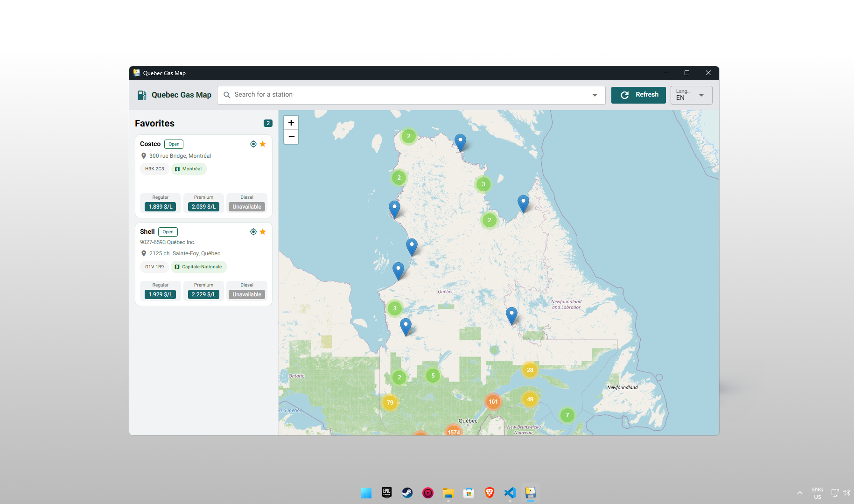Locate Costco station on map

coord(253,144)
